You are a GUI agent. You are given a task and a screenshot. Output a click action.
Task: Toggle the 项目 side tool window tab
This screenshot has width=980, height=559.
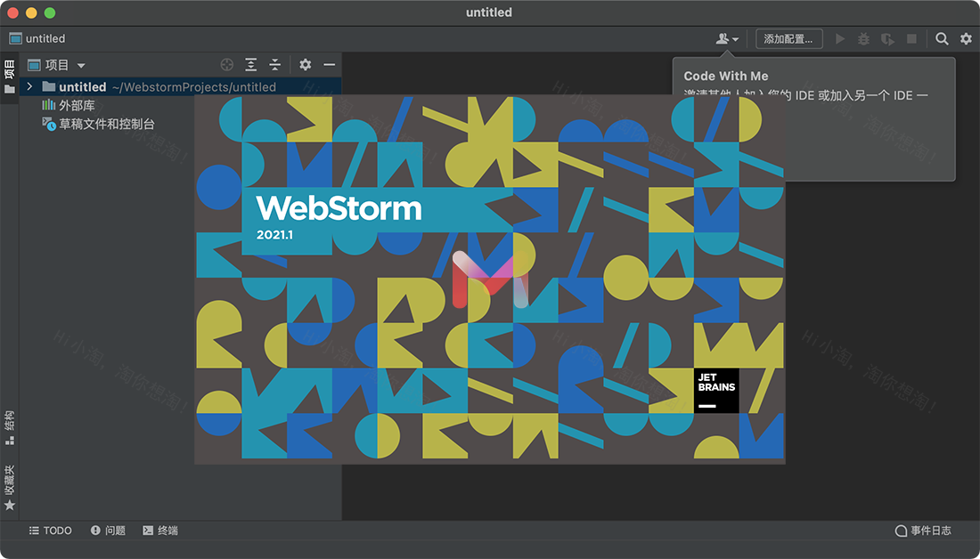tap(10, 77)
